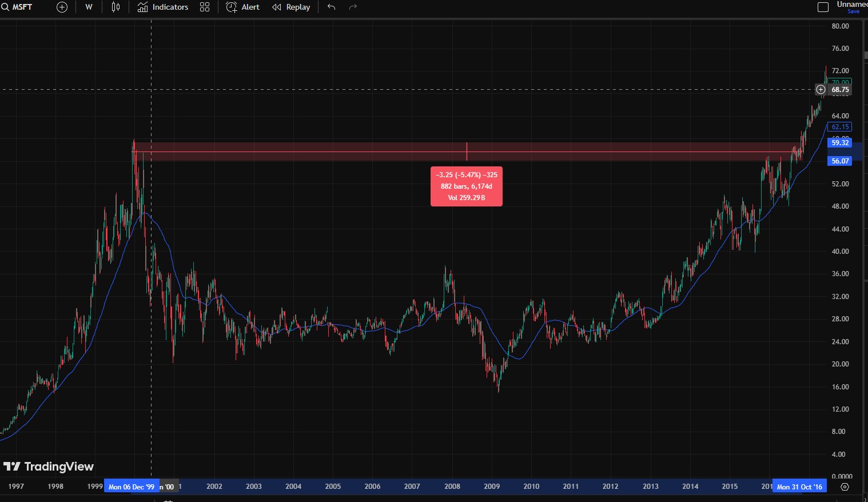Click the 1998 year on the time axis
The width and height of the screenshot is (868, 502).
pyautogui.click(x=55, y=487)
